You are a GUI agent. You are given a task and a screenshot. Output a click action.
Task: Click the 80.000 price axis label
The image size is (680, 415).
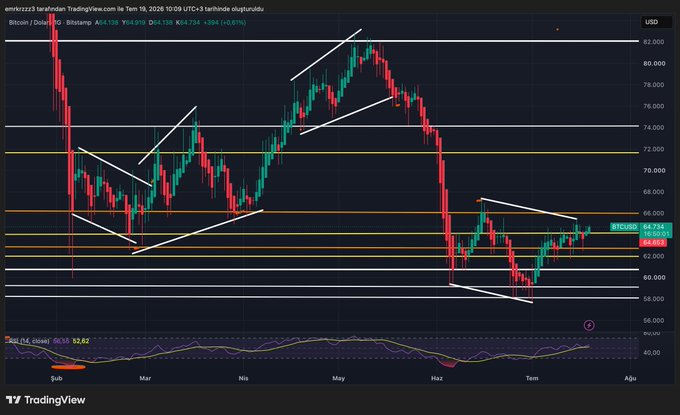[654, 63]
